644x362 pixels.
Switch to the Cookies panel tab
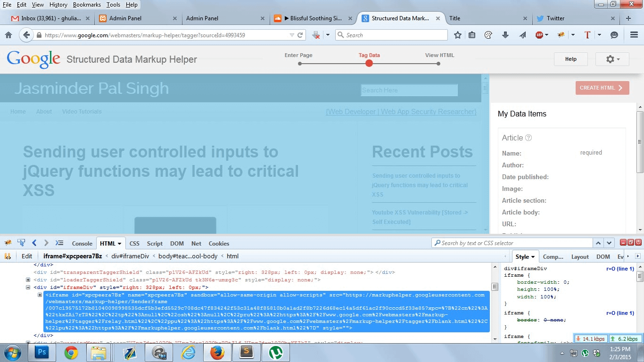pyautogui.click(x=219, y=243)
